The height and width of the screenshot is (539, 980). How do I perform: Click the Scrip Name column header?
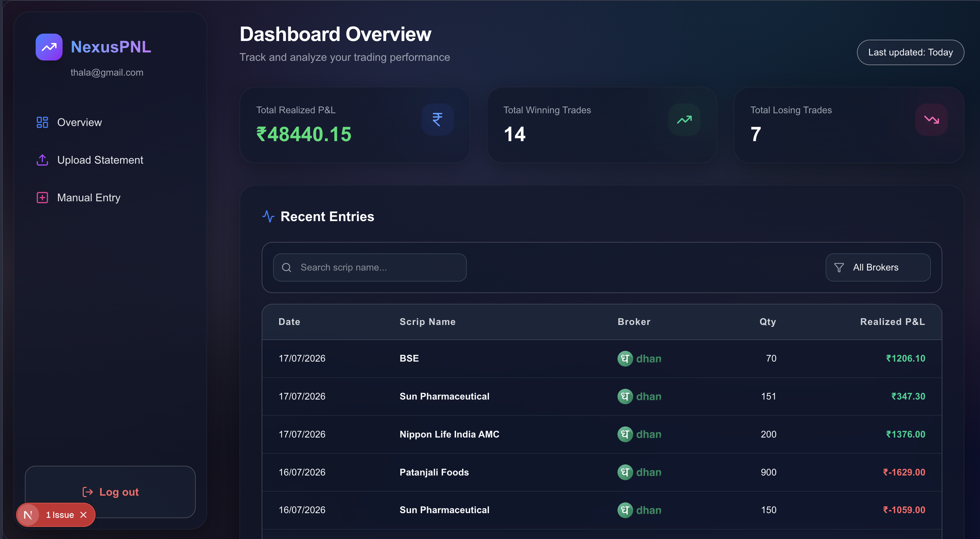[x=427, y=322]
